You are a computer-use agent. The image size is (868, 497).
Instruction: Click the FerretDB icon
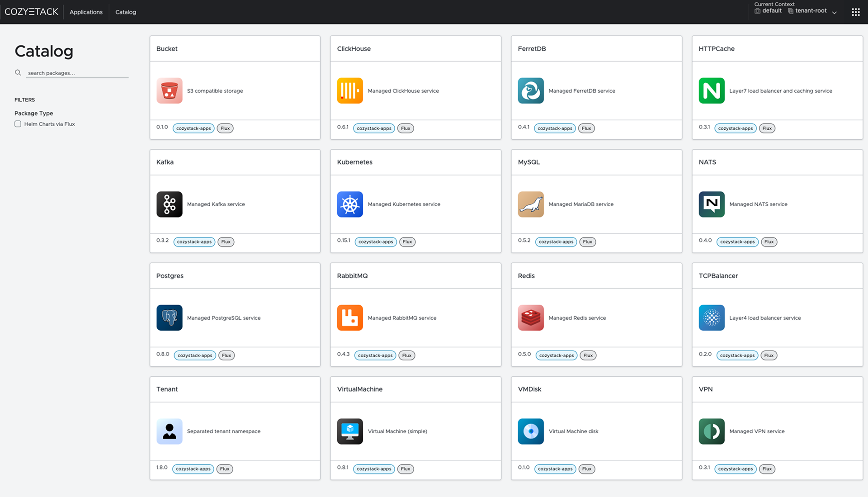pyautogui.click(x=531, y=91)
